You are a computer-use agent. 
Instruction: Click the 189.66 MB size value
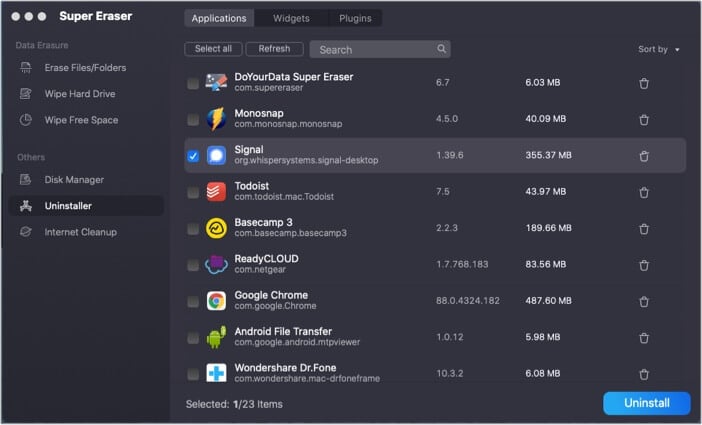point(548,228)
